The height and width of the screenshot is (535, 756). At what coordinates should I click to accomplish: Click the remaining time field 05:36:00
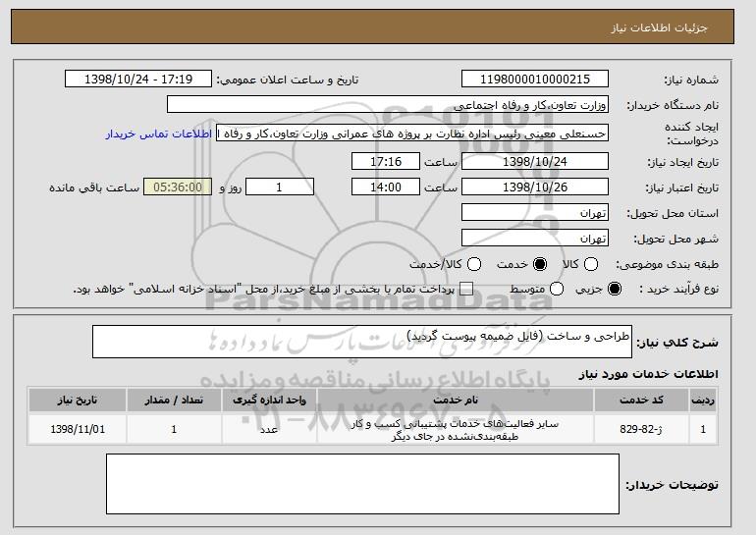point(178,187)
